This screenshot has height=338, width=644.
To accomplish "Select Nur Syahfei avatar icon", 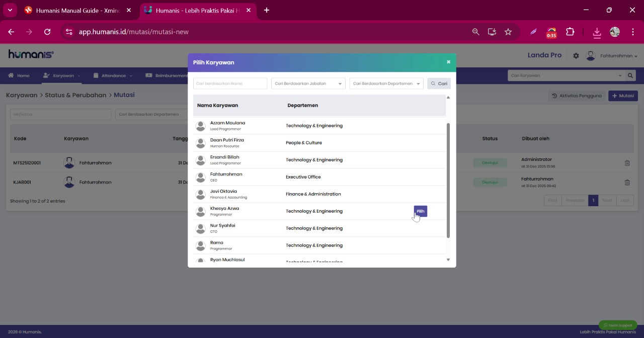I will click(201, 228).
